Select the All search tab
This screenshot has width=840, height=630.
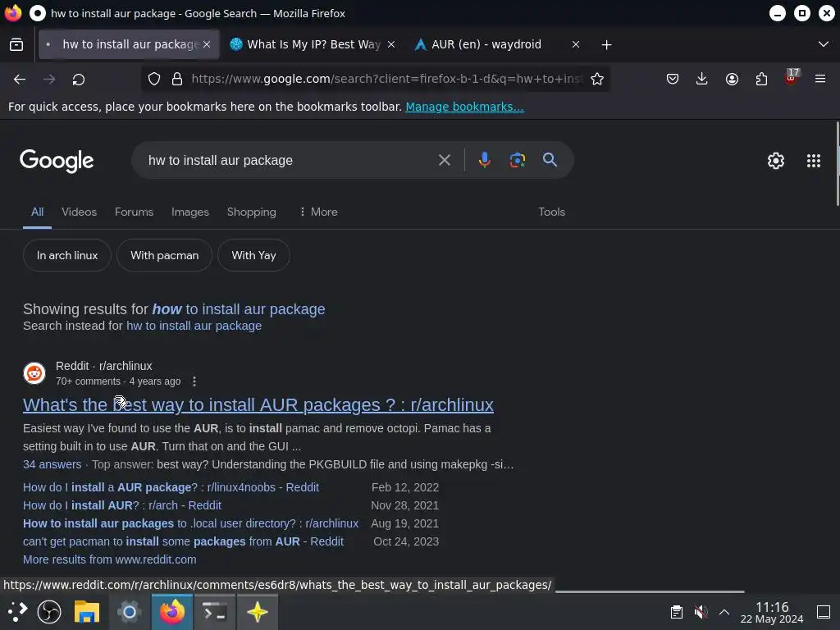(x=37, y=212)
